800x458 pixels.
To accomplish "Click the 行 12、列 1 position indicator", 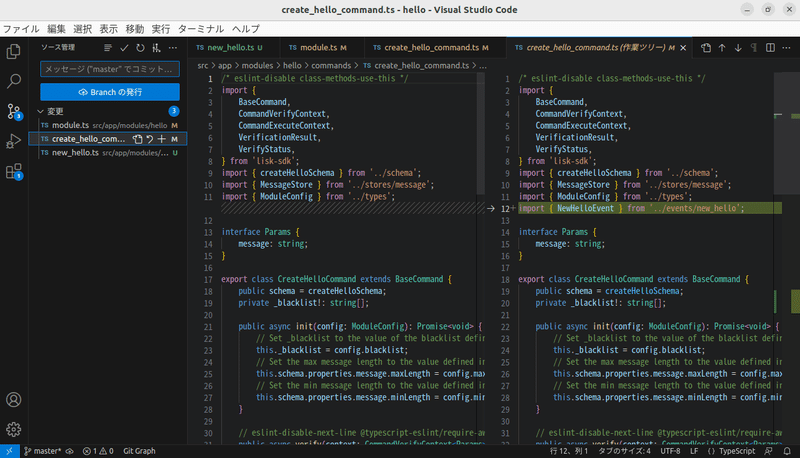I will (569, 451).
